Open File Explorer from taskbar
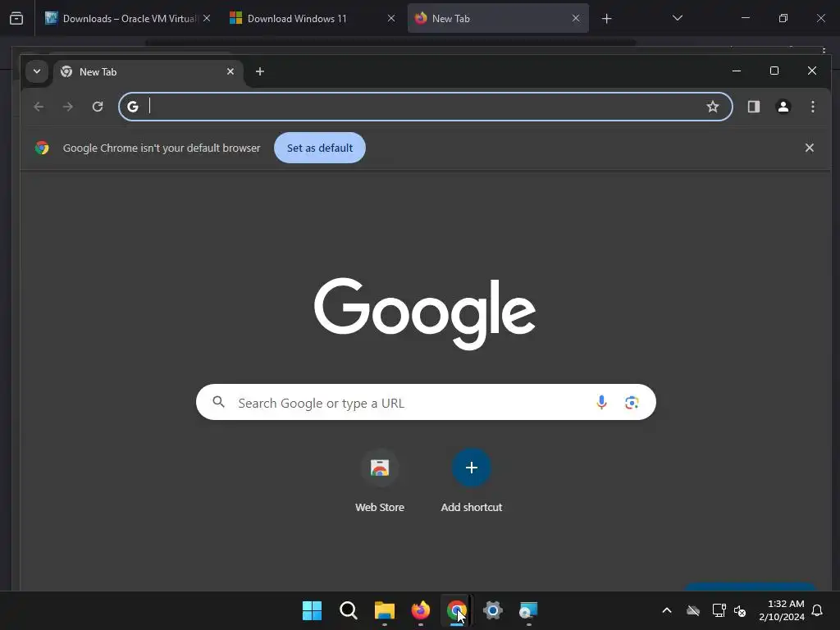The image size is (840, 630). [385, 610]
